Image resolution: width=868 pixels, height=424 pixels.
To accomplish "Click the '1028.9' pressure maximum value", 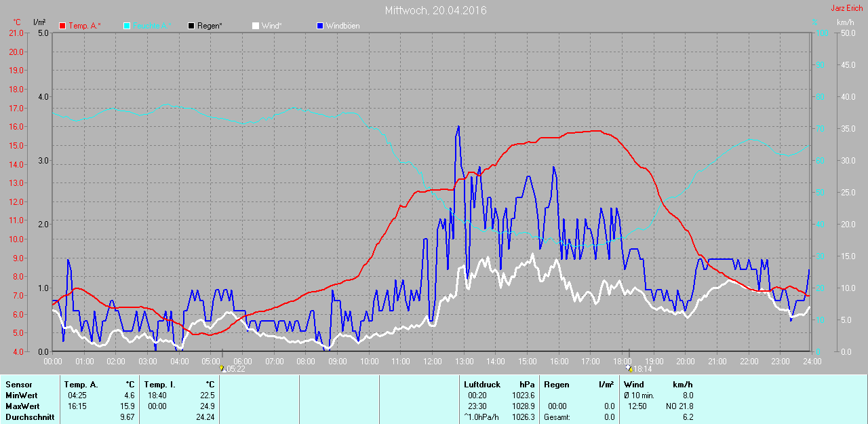I will point(523,406).
